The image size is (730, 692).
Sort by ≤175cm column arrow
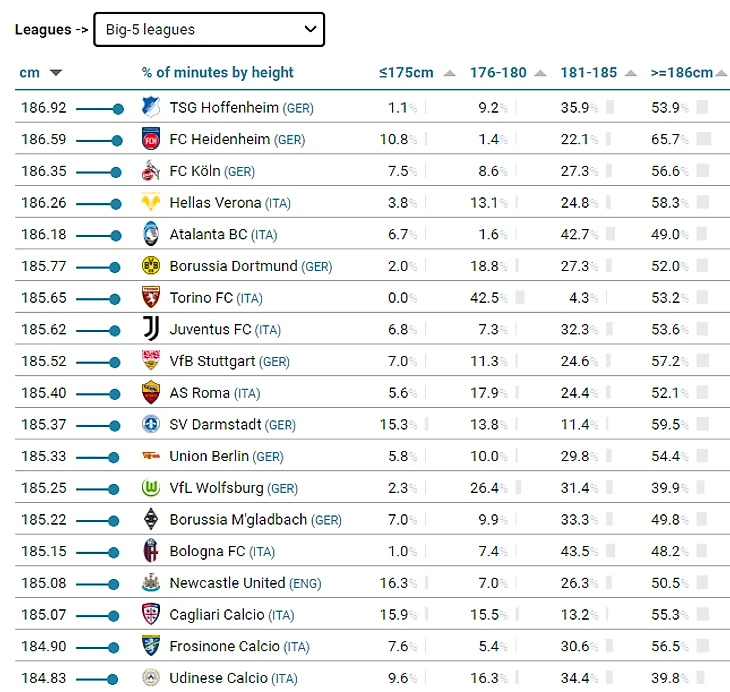click(449, 73)
